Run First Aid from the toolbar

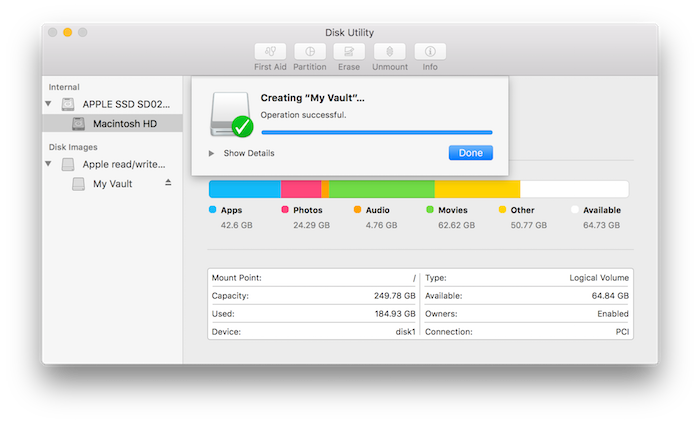coord(270,52)
